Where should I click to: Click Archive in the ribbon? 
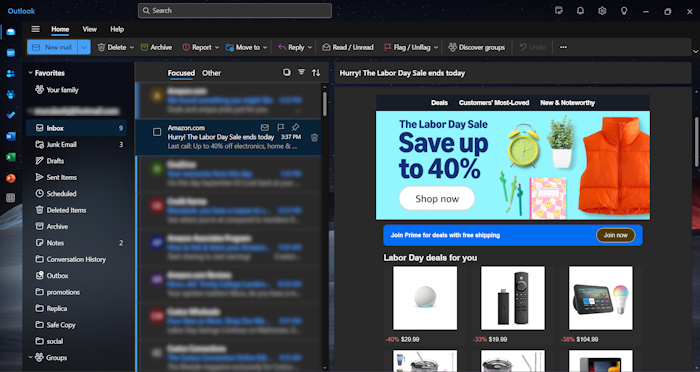click(x=156, y=47)
